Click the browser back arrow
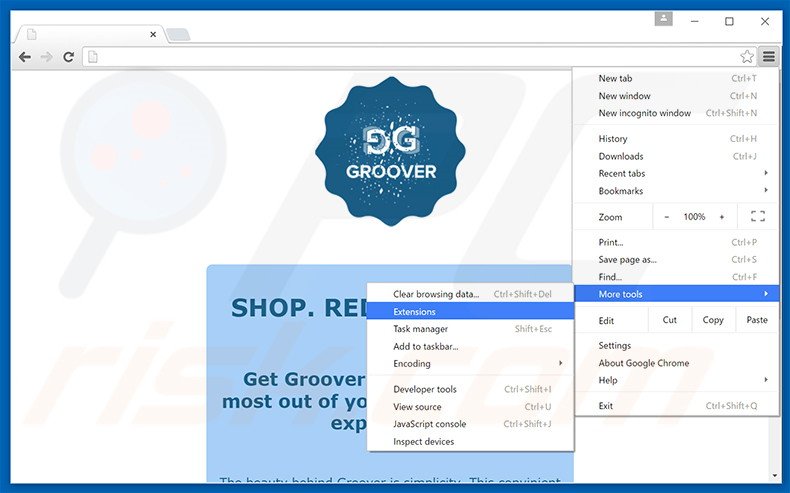 click(x=25, y=57)
